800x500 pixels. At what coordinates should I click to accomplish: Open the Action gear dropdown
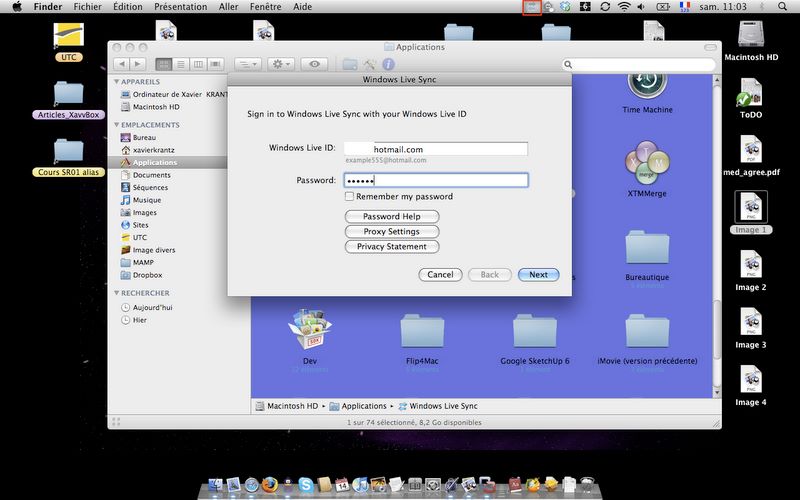click(281, 64)
